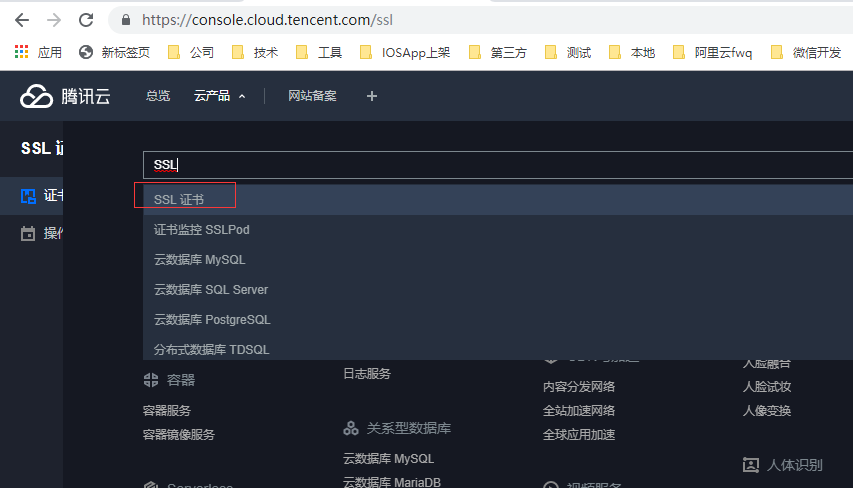The width and height of the screenshot is (853, 488).
Task: Go back with the browser back arrow
Action: coord(22,20)
